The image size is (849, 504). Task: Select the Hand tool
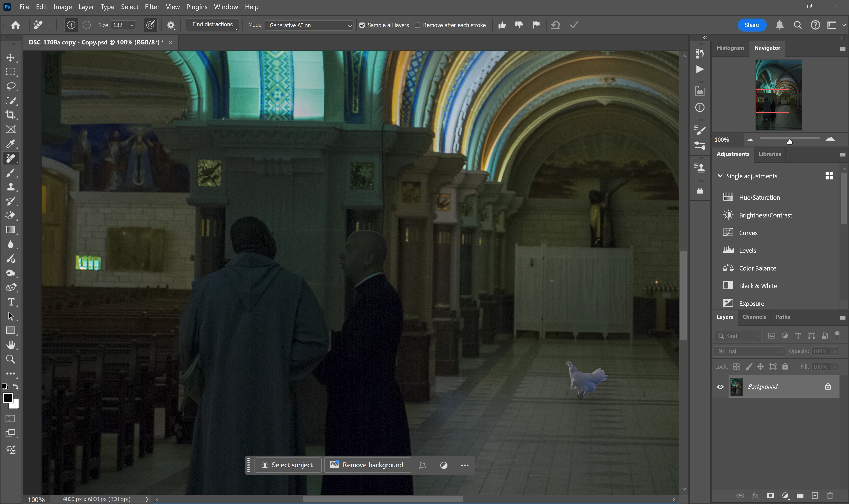11,345
